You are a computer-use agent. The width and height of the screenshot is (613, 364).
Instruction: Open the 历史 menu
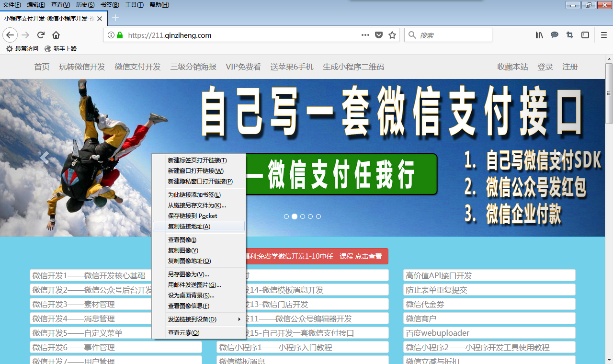click(x=85, y=5)
